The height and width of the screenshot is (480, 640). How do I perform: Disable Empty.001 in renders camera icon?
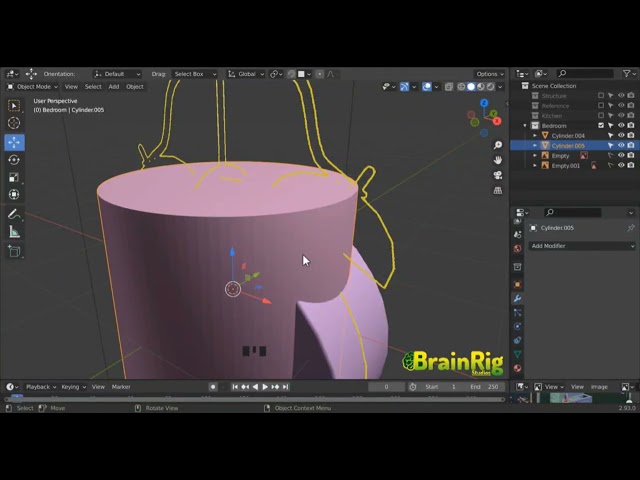[631, 165]
